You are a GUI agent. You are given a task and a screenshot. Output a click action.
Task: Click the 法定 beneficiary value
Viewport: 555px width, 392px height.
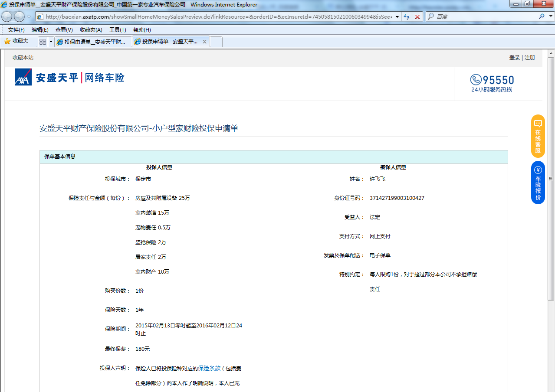(x=375, y=217)
